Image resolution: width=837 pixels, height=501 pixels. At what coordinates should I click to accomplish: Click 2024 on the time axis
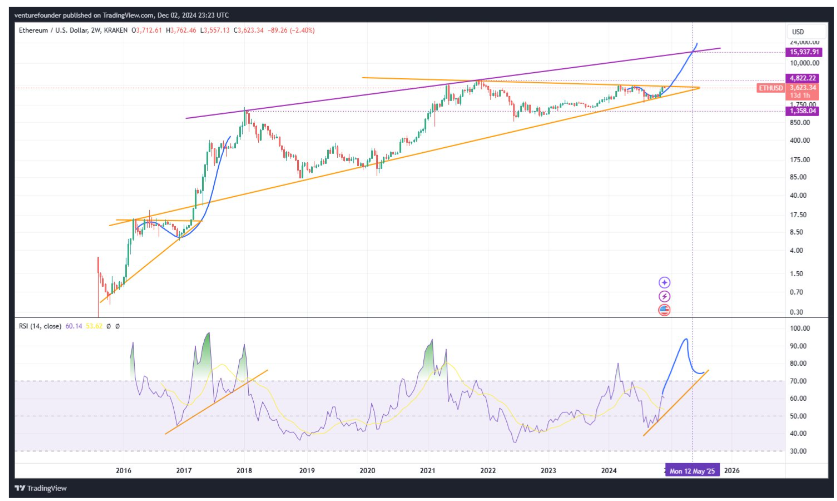tap(609, 471)
